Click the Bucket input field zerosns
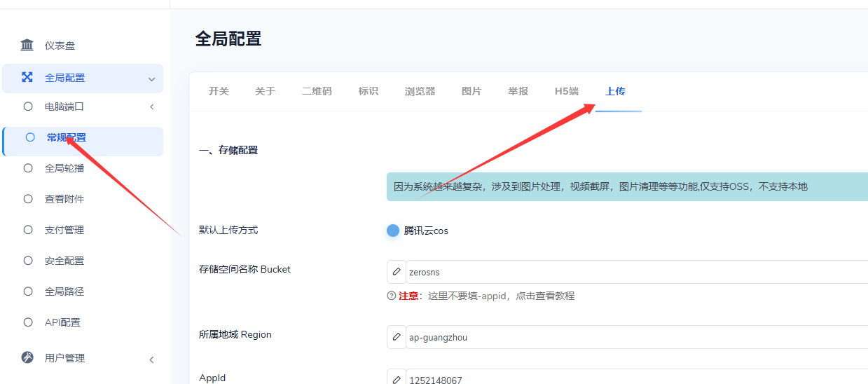 pyautogui.click(x=637, y=272)
